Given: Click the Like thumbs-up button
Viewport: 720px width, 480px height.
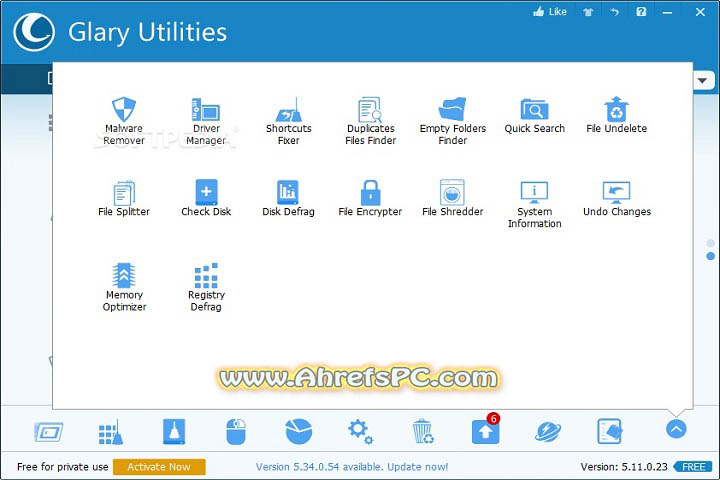Looking at the screenshot, I should coord(550,12).
